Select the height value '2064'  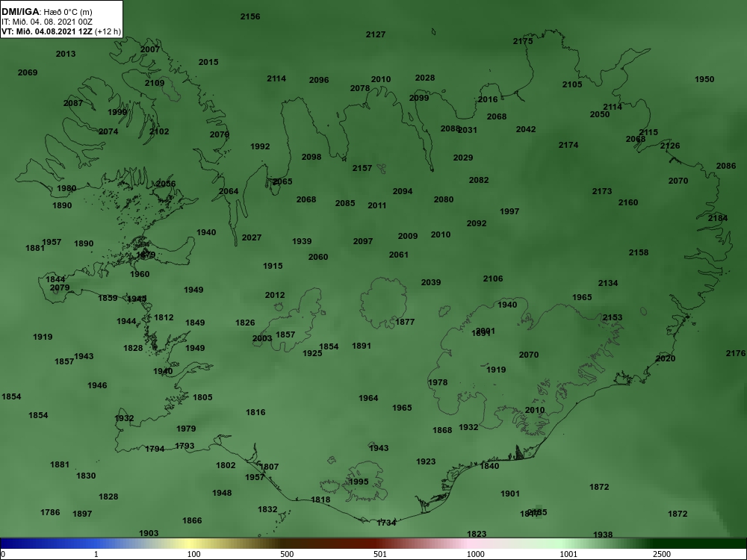pos(228,191)
